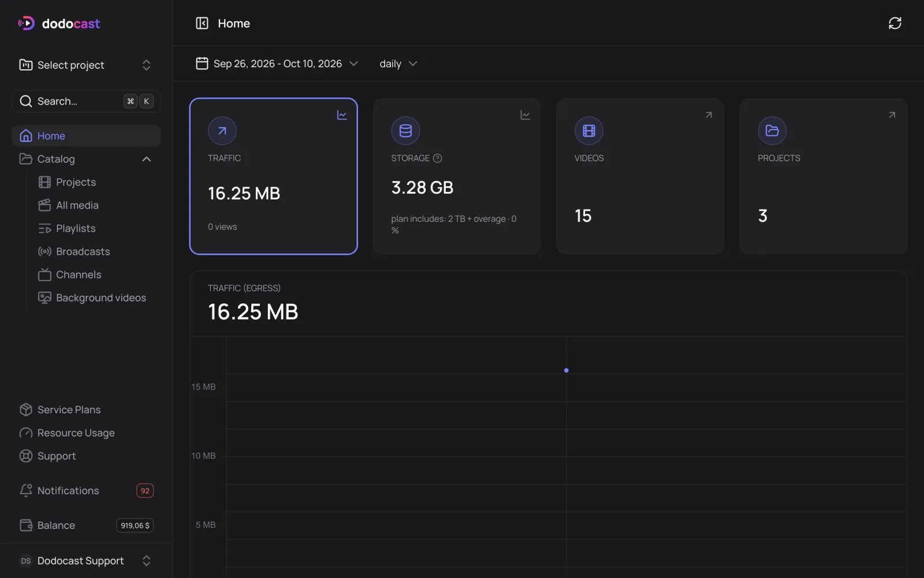Open the Balance page showing 919,06 $
The height and width of the screenshot is (578, 924).
coord(86,525)
